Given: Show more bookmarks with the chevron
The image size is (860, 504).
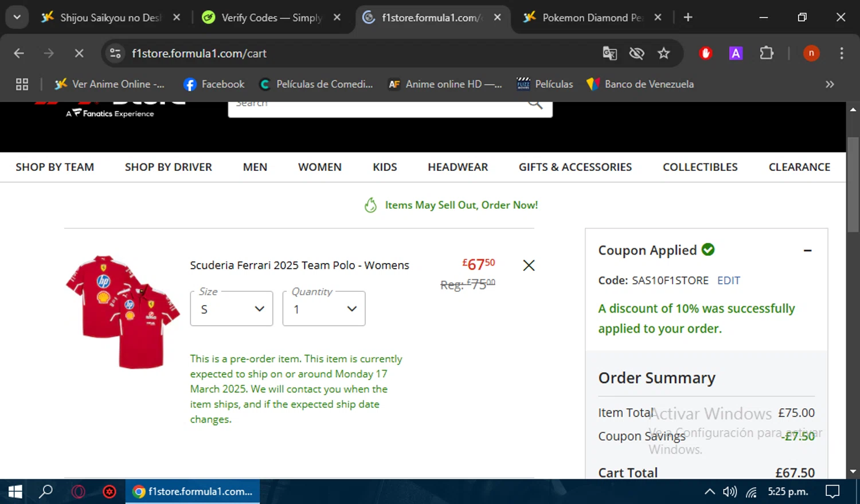Looking at the screenshot, I should 830,84.
